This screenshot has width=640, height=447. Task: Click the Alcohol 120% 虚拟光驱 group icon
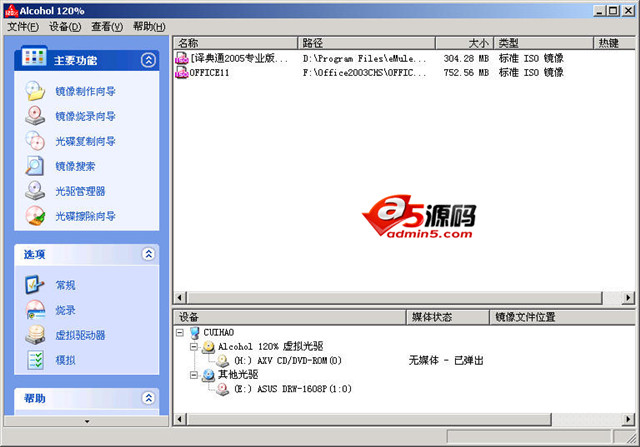click(209, 347)
